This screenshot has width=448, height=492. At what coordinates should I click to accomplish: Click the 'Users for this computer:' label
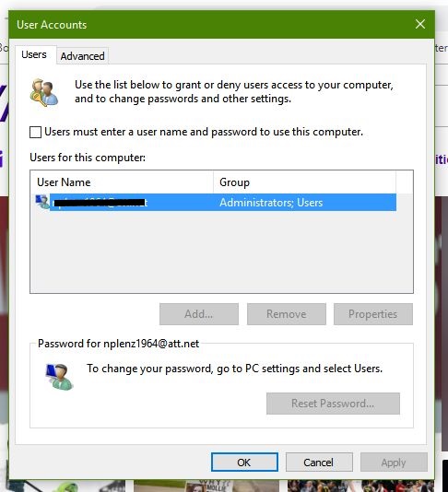pos(88,158)
